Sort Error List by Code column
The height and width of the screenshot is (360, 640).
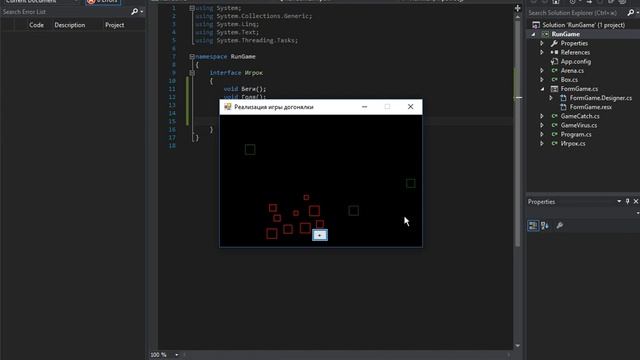(36, 25)
